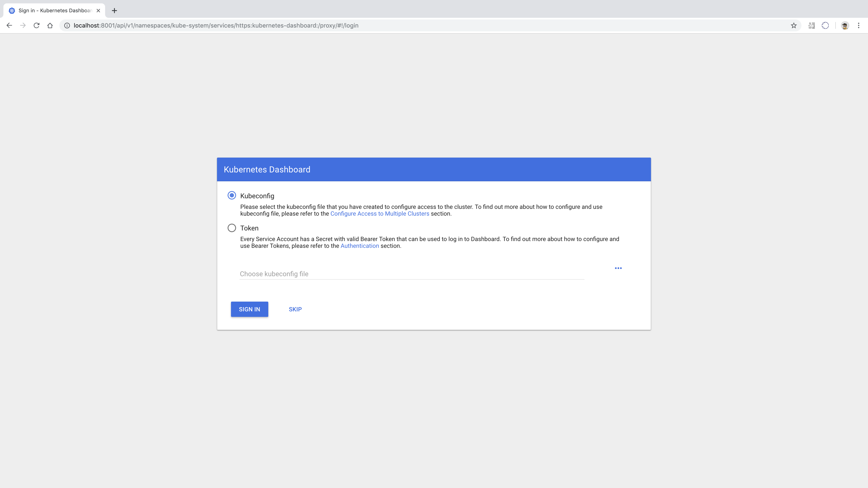Reload the Kubernetes Dashboard page
The image size is (868, 488).
point(36,26)
